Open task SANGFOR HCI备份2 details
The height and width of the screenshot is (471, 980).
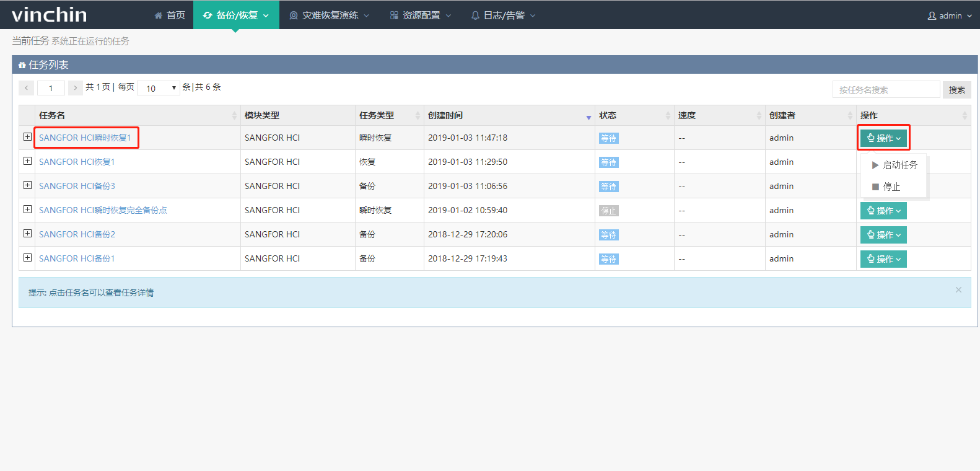tap(77, 234)
